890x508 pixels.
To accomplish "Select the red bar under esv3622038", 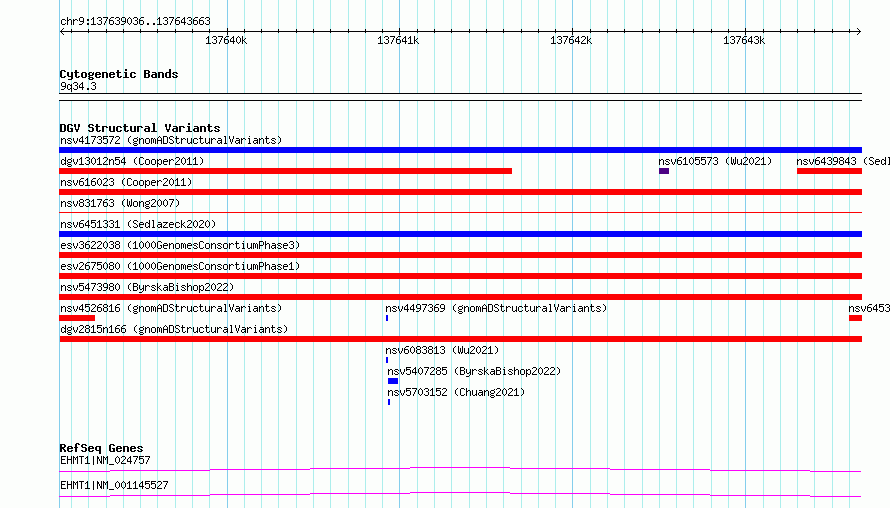I will point(460,255).
